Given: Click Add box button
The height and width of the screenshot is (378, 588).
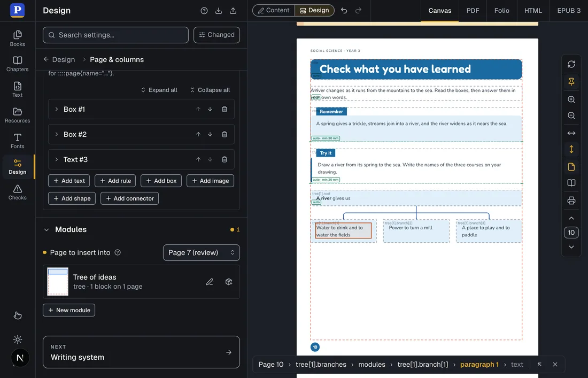Looking at the screenshot, I should pos(161,181).
